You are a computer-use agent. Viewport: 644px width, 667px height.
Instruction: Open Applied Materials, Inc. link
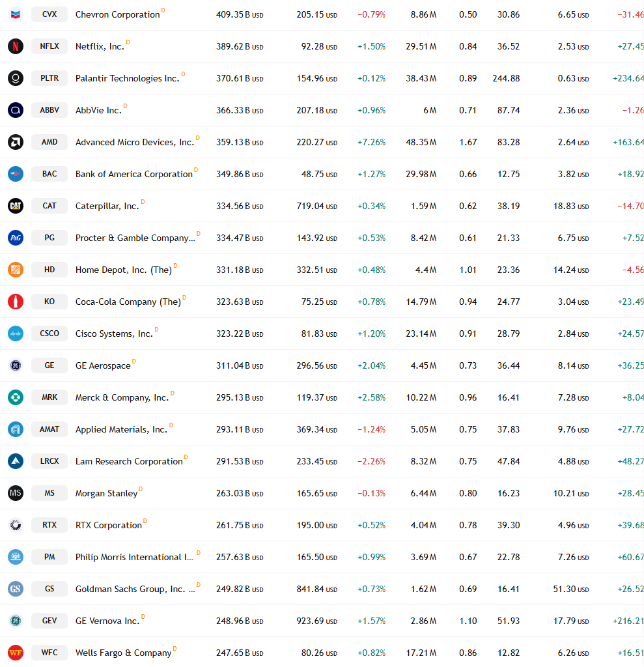121,429
